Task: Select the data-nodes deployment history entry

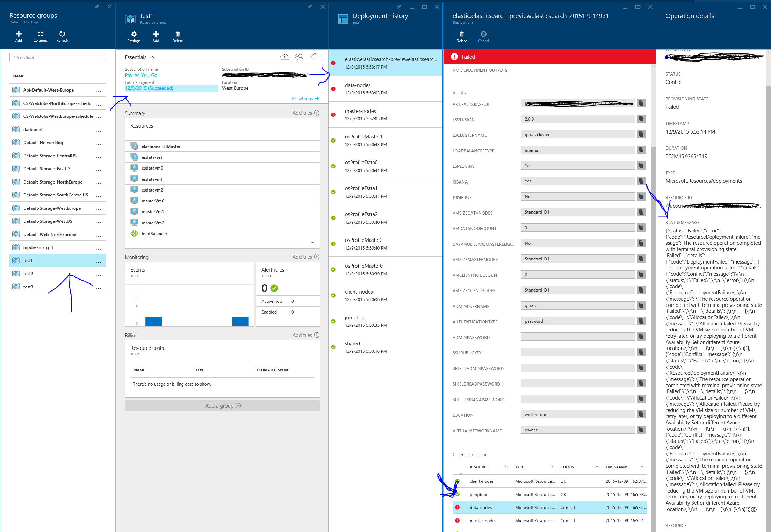Action: click(x=387, y=89)
